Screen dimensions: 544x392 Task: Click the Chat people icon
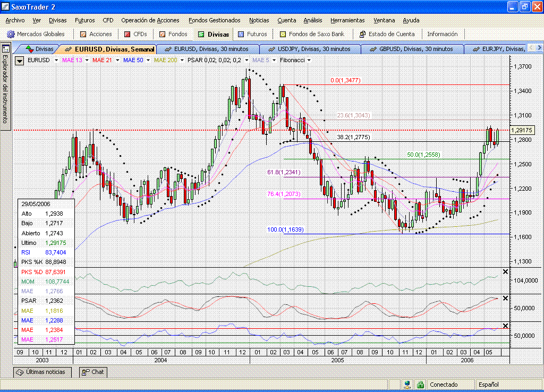(85, 372)
